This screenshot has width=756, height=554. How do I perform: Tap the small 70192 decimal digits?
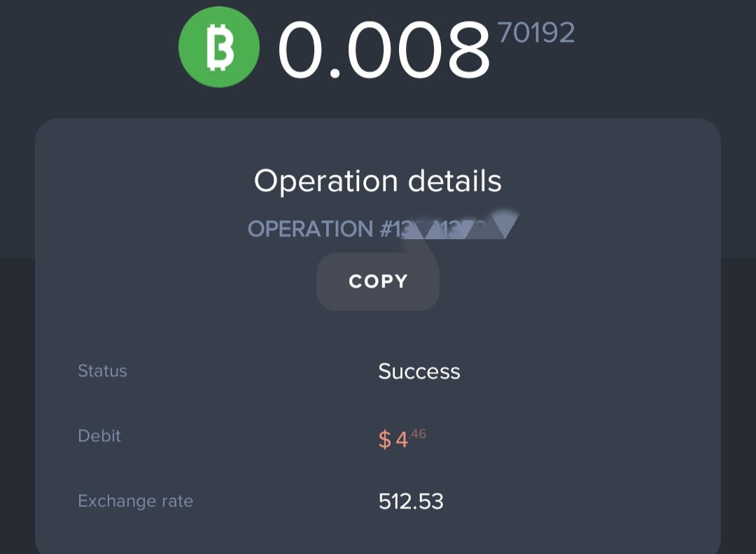536,33
